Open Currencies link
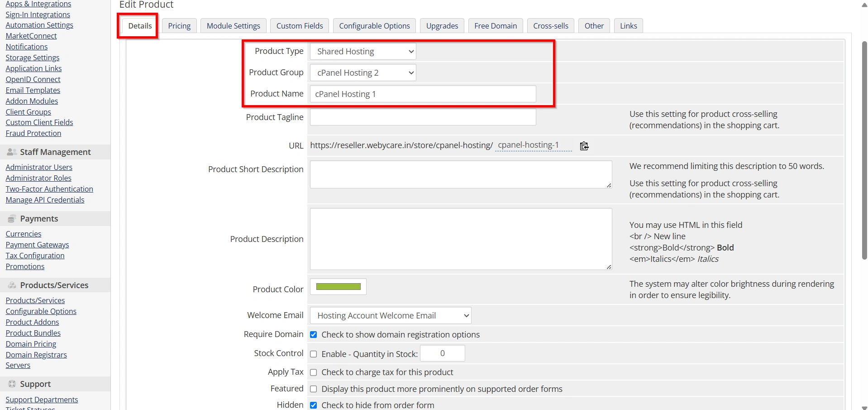Screen dimensions: 868x410 24,234
